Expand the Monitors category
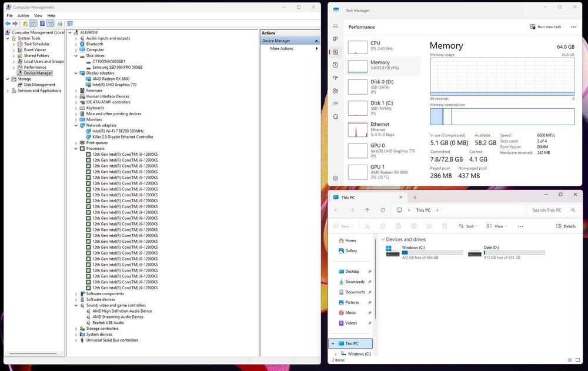 point(76,120)
